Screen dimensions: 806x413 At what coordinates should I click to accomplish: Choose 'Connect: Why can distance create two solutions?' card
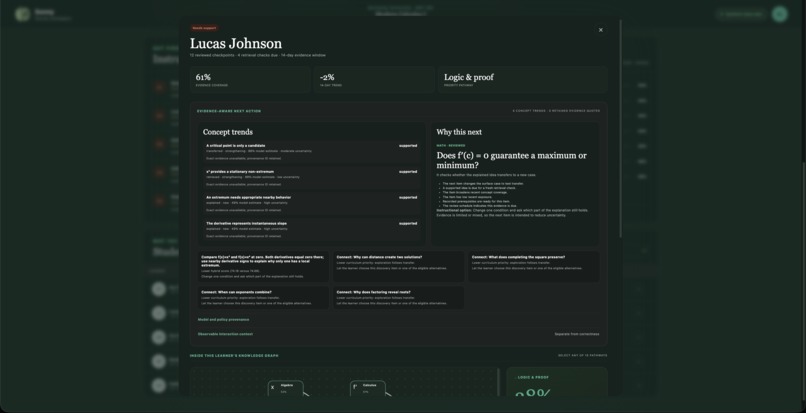tap(398, 266)
